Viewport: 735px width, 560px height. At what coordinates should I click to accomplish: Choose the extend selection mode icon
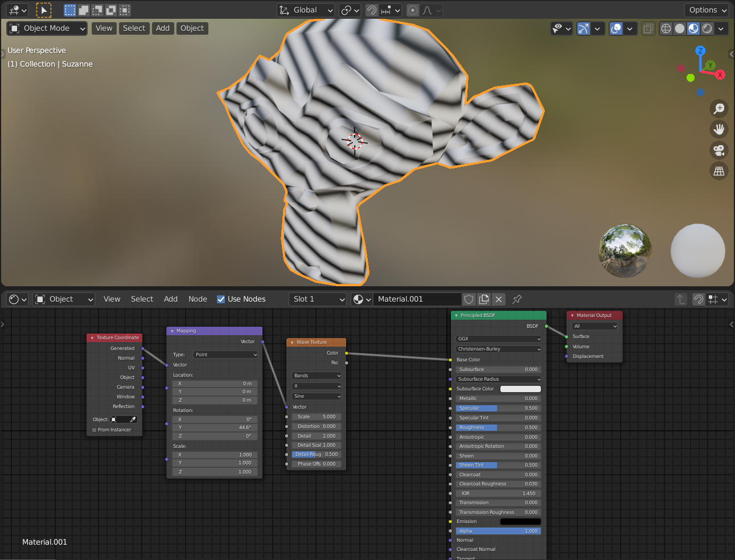84,10
